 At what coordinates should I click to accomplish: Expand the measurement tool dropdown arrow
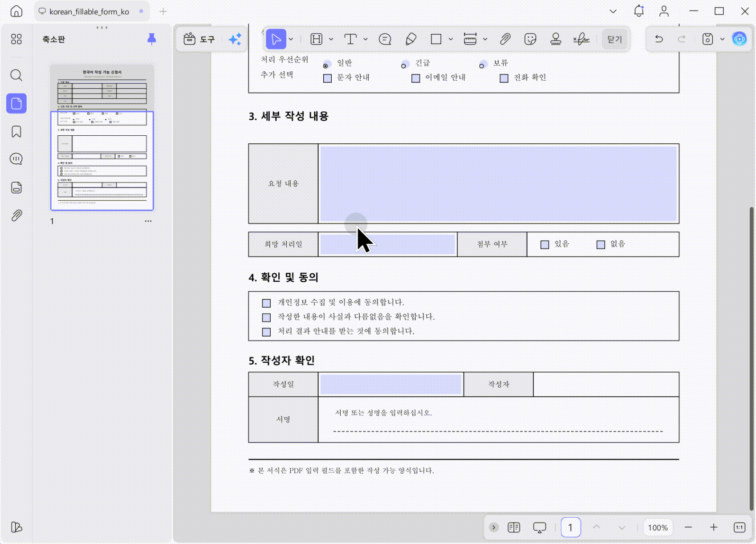point(485,39)
